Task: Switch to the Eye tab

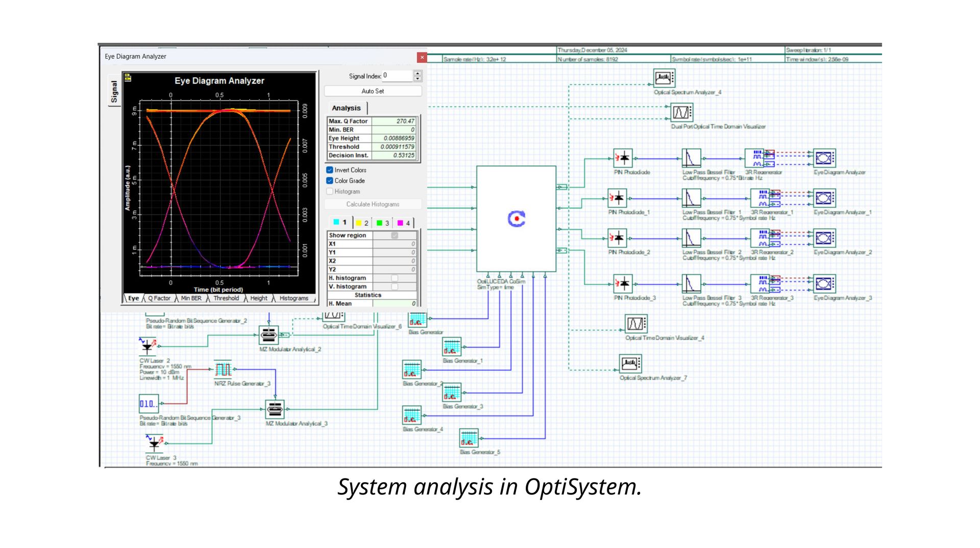Action: (133, 298)
